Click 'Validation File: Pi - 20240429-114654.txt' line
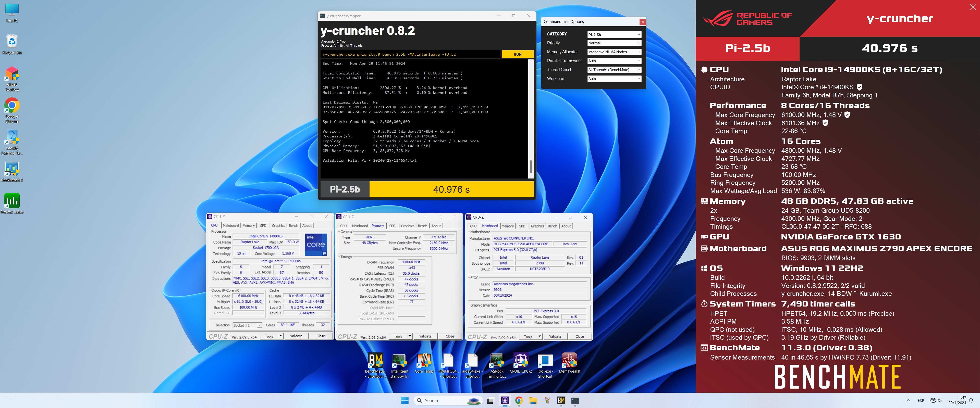980x408 pixels. click(369, 160)
